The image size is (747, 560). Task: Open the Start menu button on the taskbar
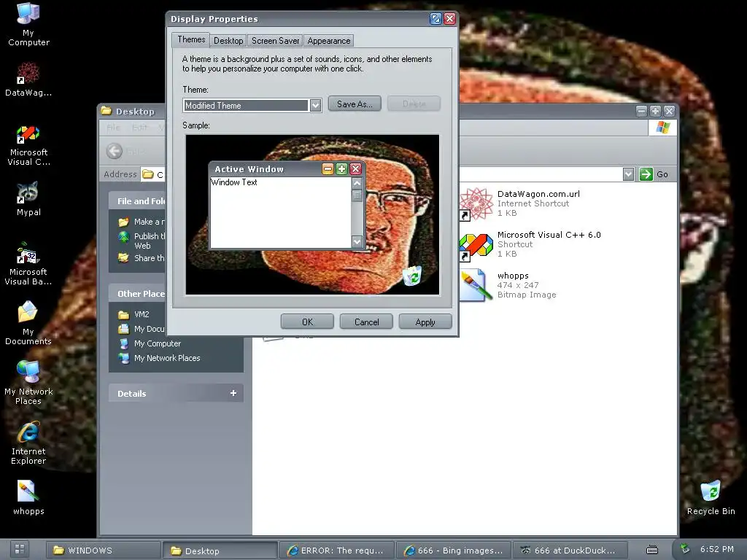pos(20,550)
